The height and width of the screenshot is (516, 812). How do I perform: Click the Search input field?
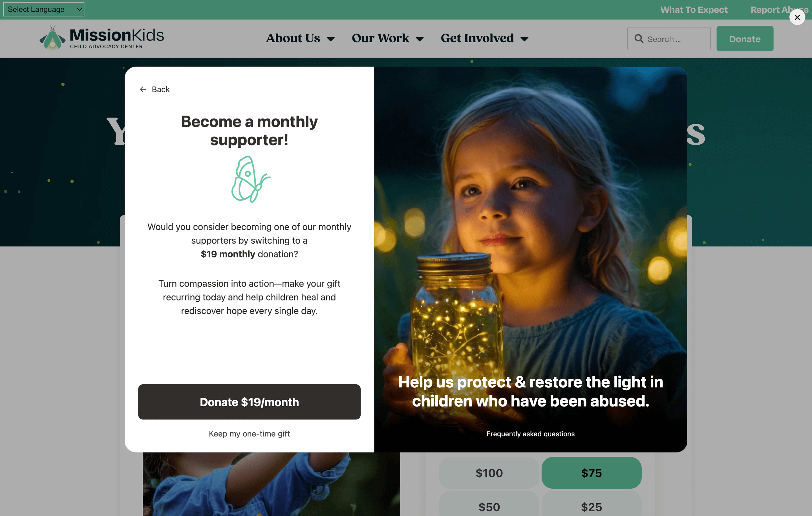[x=669, y=39]
